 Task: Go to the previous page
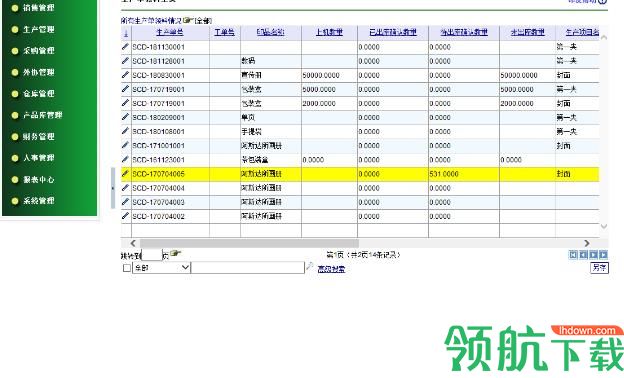[583, 255]
